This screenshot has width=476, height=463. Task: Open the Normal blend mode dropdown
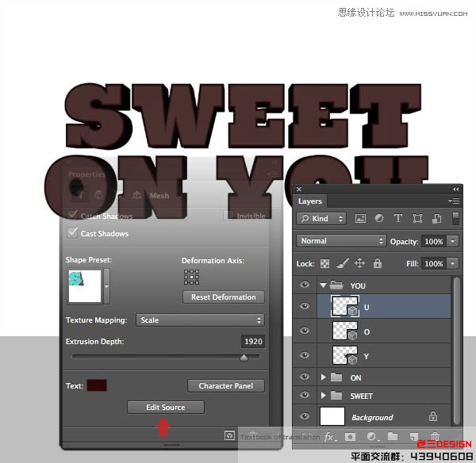click(x=341, y=241)
